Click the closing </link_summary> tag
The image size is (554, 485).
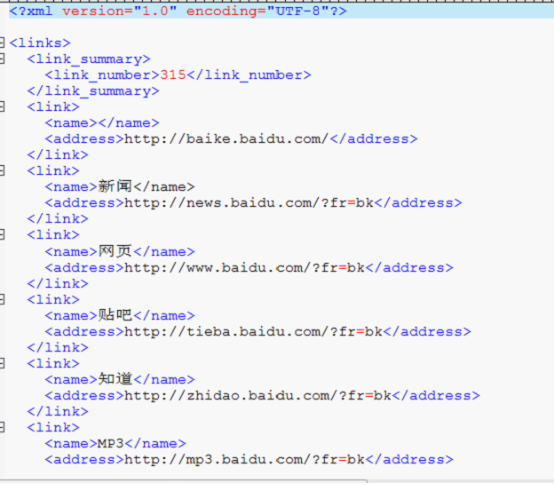pyautogui.click(x=93, y=91)
